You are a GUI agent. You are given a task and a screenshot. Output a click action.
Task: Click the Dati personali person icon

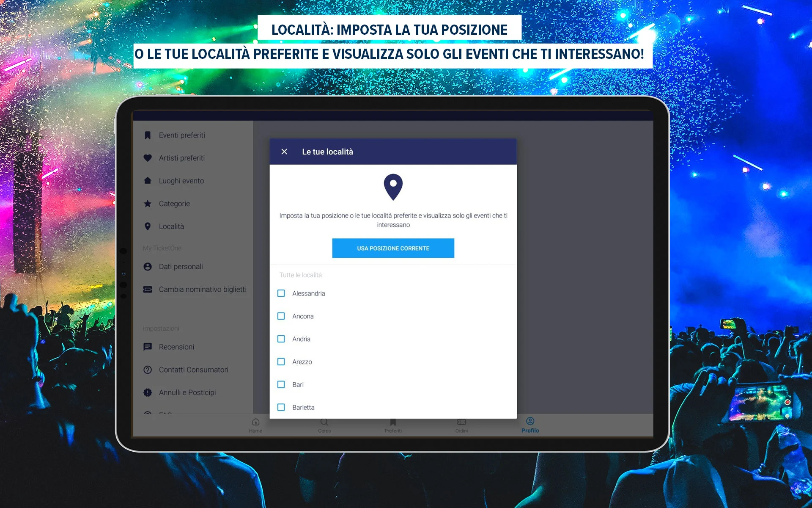[x=148, y=267]
